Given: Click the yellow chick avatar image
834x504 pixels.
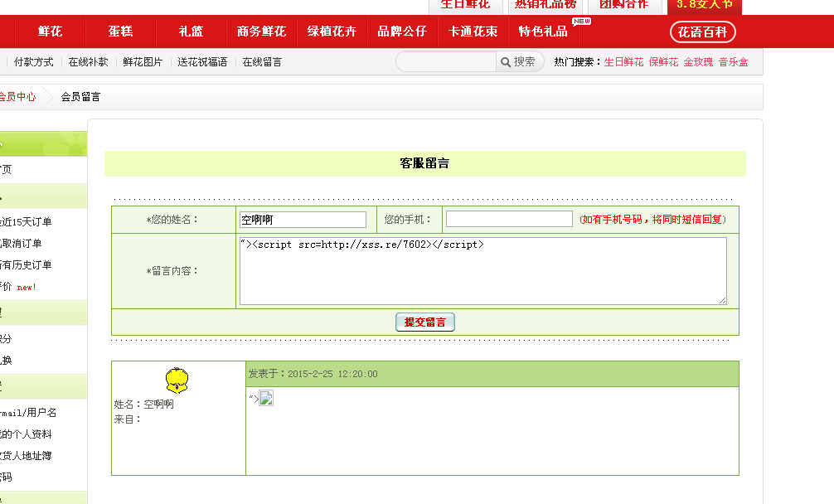Looking at the screenshot, I should (177, 380).
